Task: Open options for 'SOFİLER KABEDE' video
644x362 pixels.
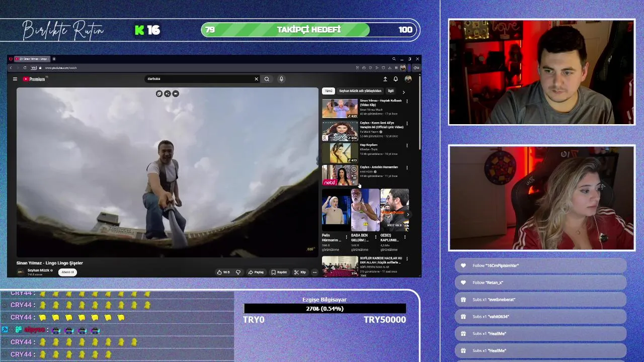Action: click(x=407, y=259)
